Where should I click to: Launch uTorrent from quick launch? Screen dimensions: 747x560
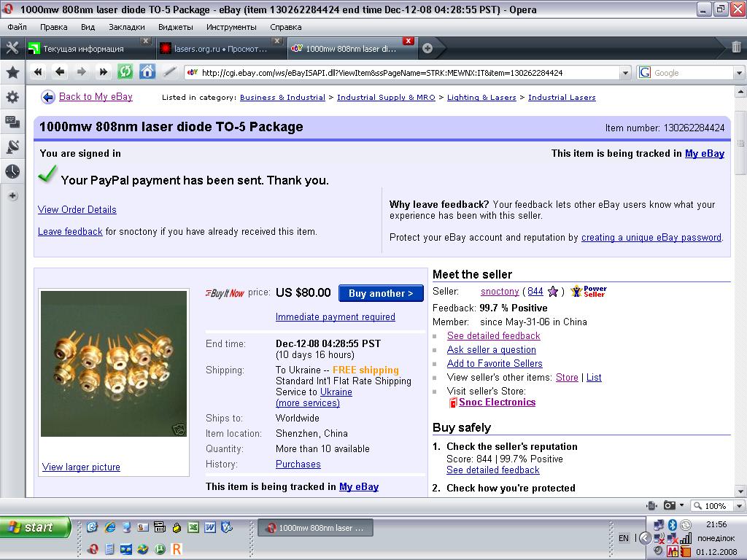pyautogui.click(x=160, y=549)
